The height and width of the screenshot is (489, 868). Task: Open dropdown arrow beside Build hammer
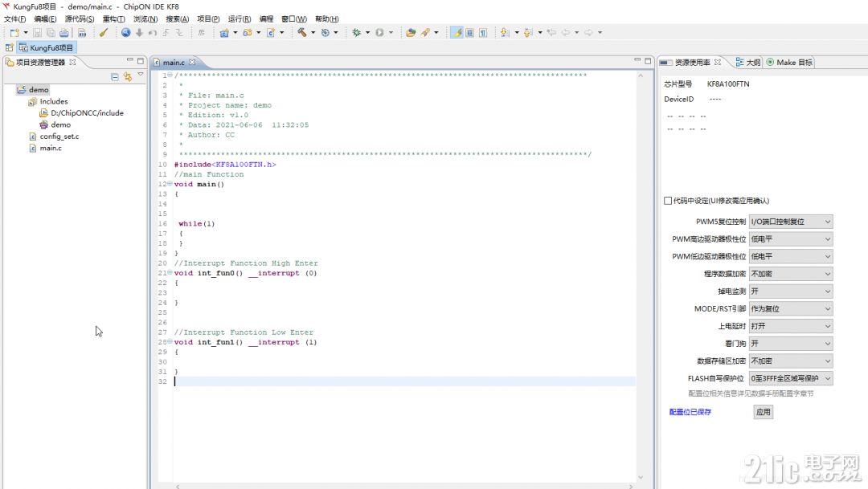[x=313, y=33]
